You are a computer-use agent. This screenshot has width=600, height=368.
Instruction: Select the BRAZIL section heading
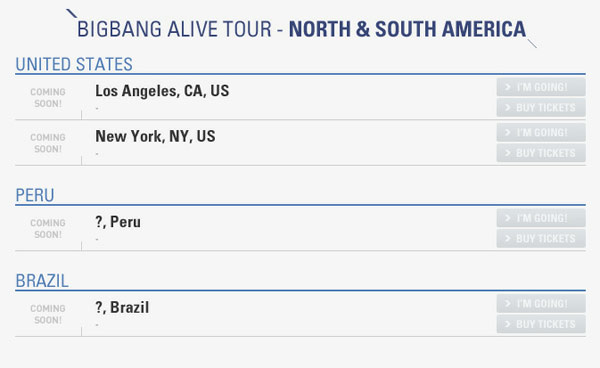coord(42,281)
